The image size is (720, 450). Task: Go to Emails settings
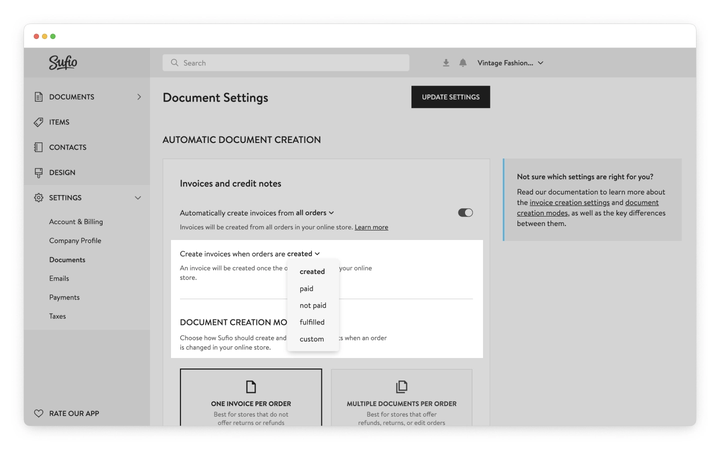(x=59, y=279)
